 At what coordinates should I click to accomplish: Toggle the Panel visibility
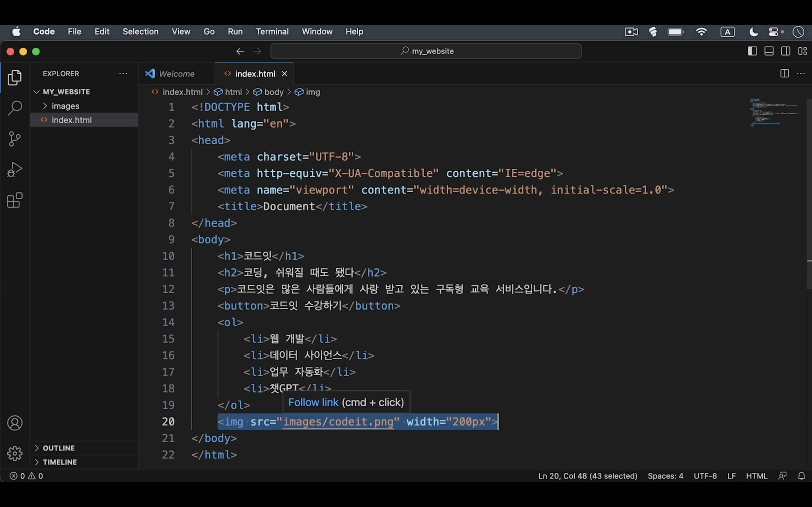coord(769,51)
